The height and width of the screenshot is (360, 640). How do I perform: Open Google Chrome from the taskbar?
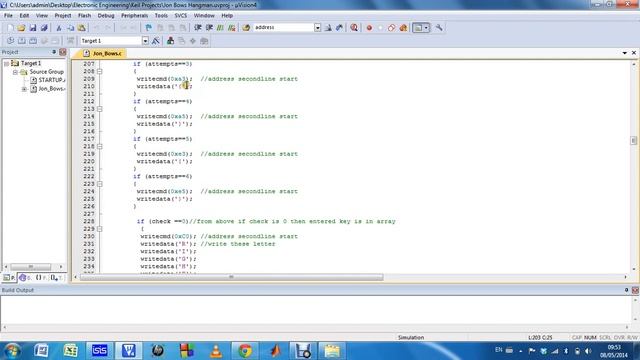point(245,351)
